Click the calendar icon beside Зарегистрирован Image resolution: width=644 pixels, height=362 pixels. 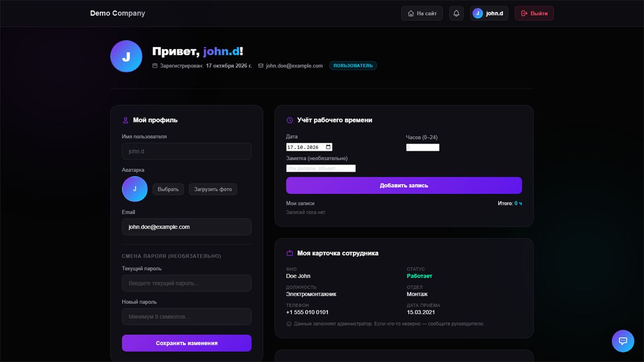pyautogui.click(x=155, y=66)
